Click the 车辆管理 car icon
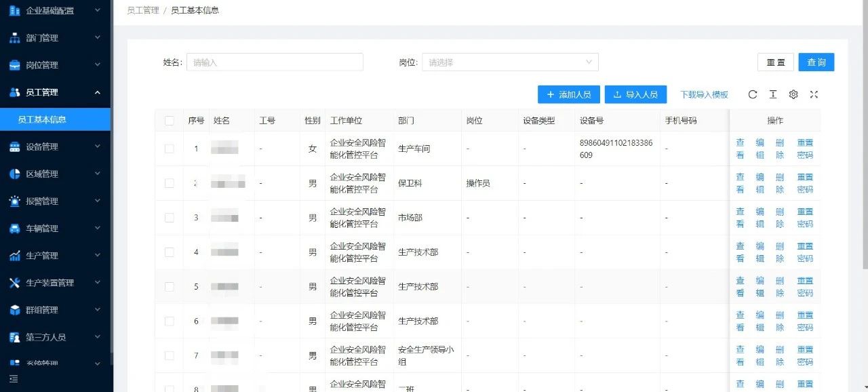 pyautogui.click(x=14, y=229)
